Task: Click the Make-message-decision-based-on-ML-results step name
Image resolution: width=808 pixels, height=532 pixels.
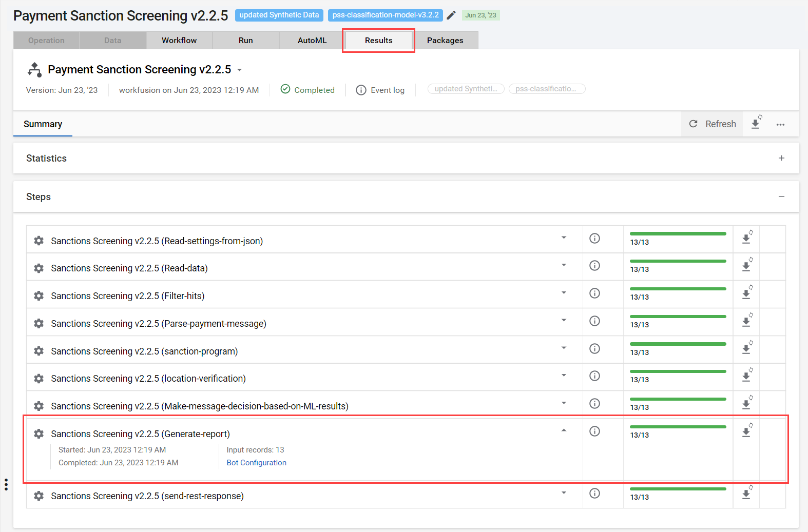Action: point(200,406)
